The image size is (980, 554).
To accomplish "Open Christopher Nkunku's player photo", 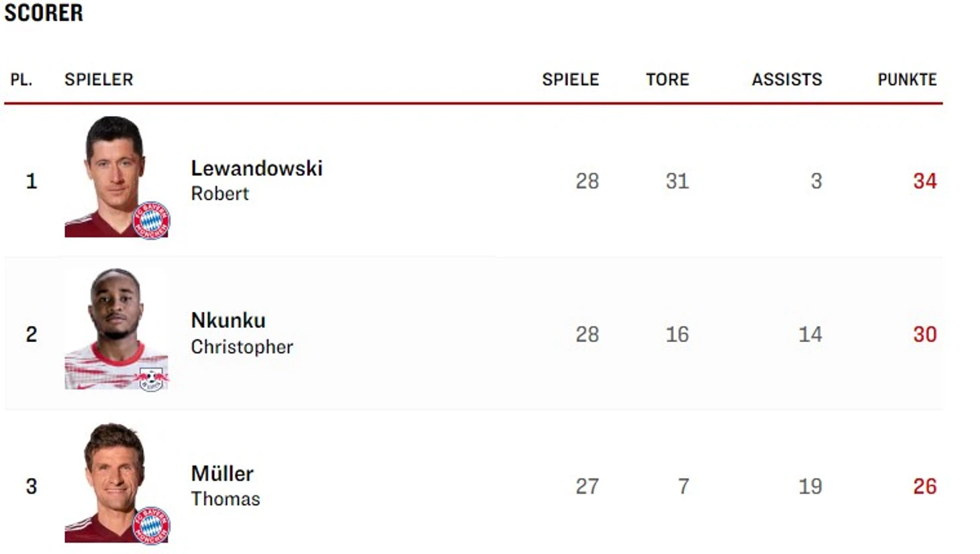I will (115, 329).
